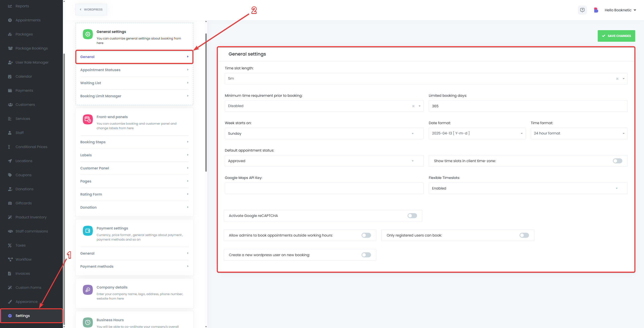
Task: Click the help chat icon in header
Action: click(x=582, y=10)
